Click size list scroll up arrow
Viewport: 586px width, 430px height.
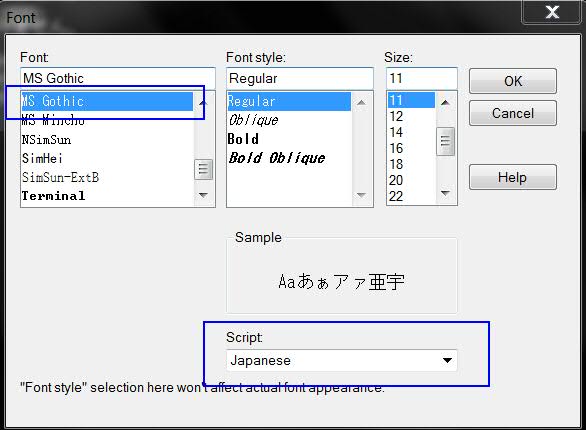point(445,102)
